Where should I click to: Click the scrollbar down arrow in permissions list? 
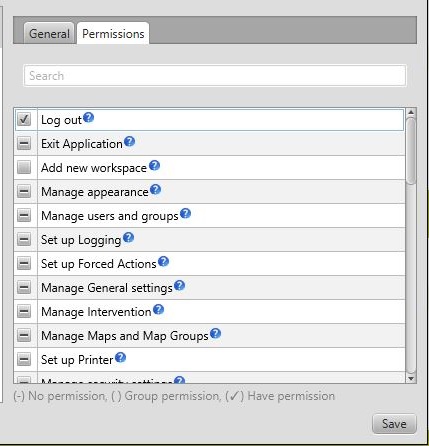[411, 379]
